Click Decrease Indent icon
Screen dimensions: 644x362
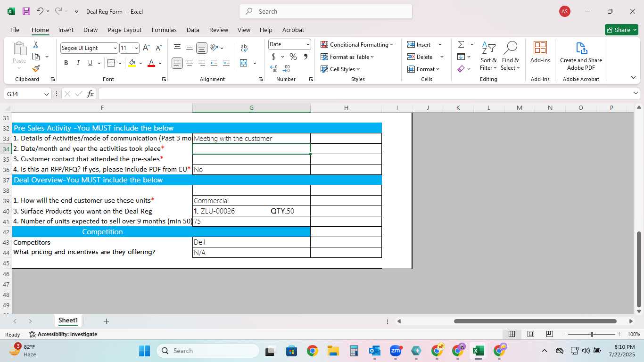[214, 63]
